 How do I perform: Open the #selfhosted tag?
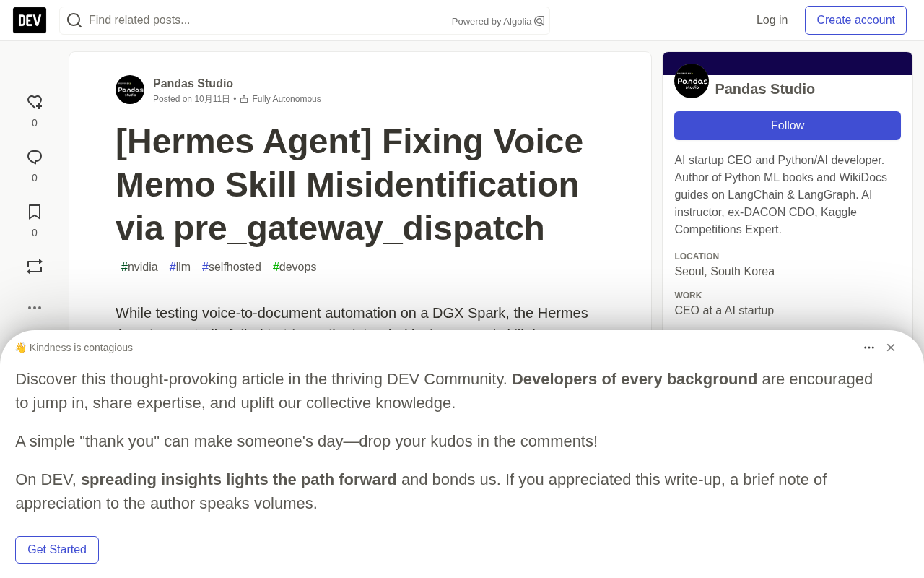click(x=232, y=267)
